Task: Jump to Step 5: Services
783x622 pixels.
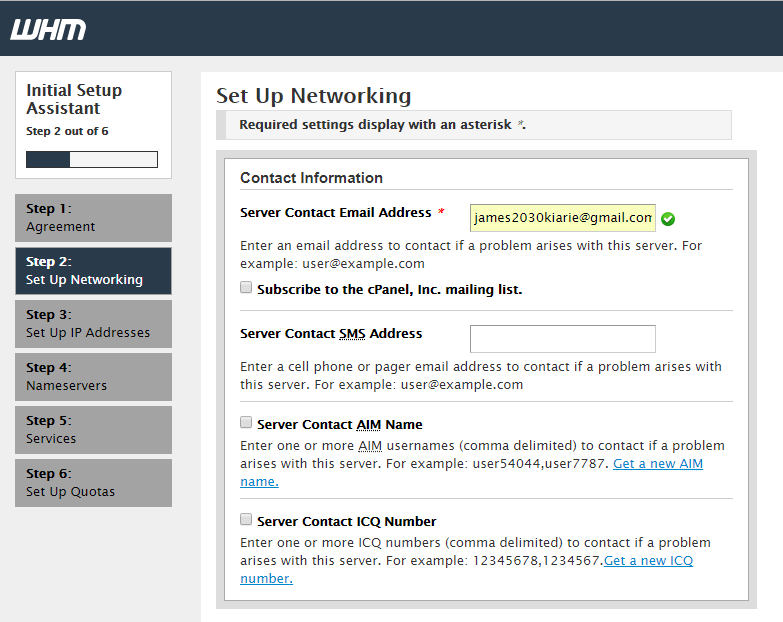Action: 93,430
